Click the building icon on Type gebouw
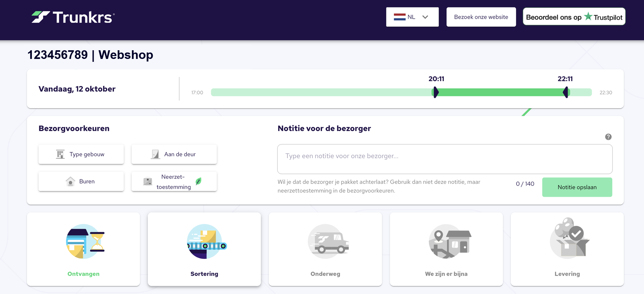The width and height of the screenshot is (644, 294). 60,154
